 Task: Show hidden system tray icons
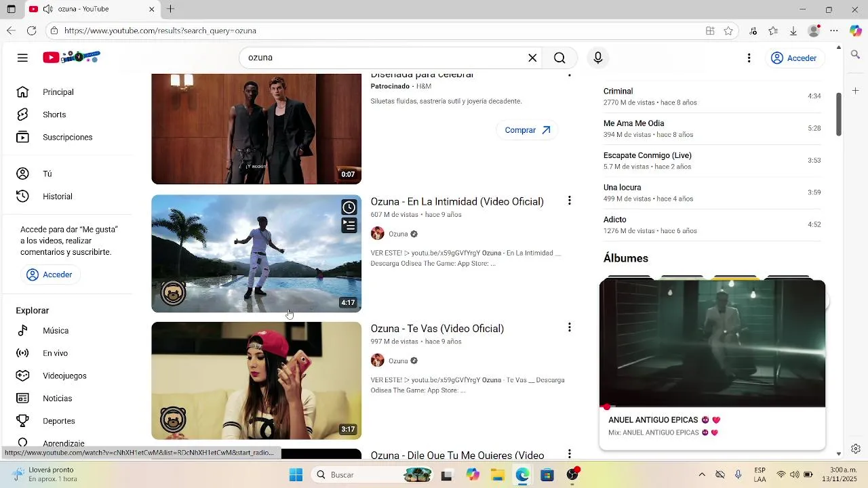[x=702, y=475]
